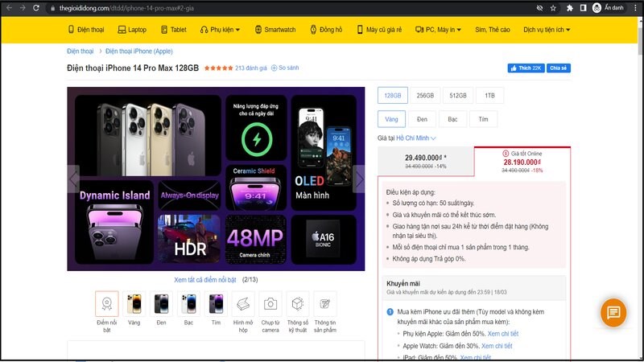The height and width of the screenshot is (362, 644).
Task: Choose the Tím color option
Action: coord(484,119)
